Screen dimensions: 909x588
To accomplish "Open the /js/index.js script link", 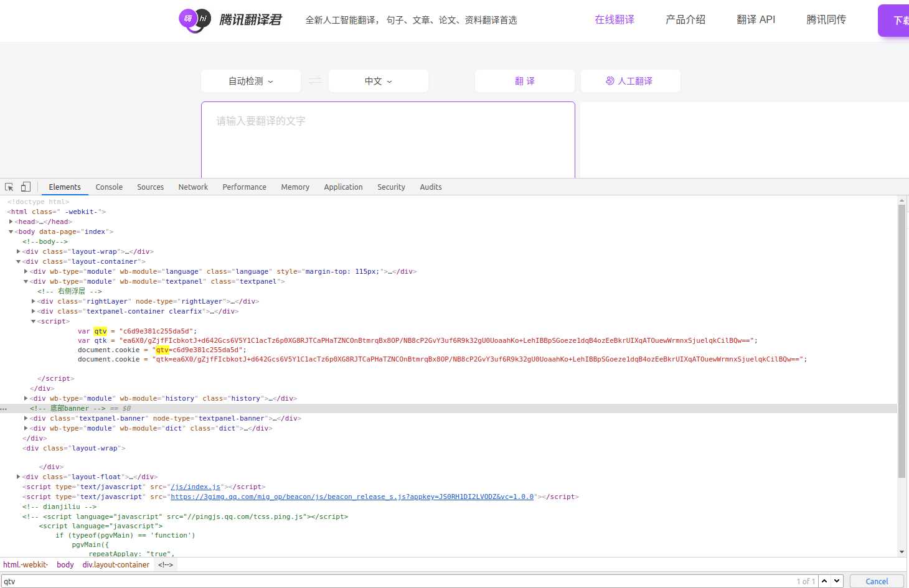I will click(195, 487).
